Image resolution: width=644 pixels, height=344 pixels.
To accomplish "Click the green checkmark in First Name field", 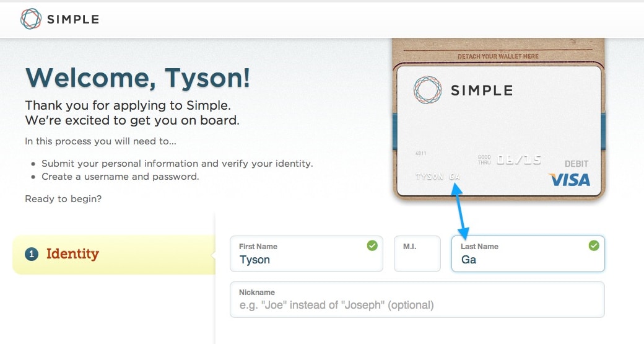I will pyautogui.click(x=372, y=246).
